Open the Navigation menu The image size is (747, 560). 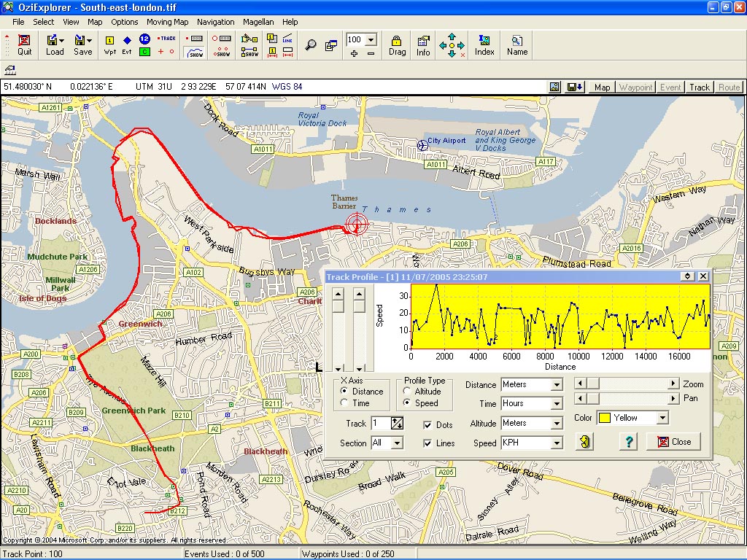click(215, 22)
